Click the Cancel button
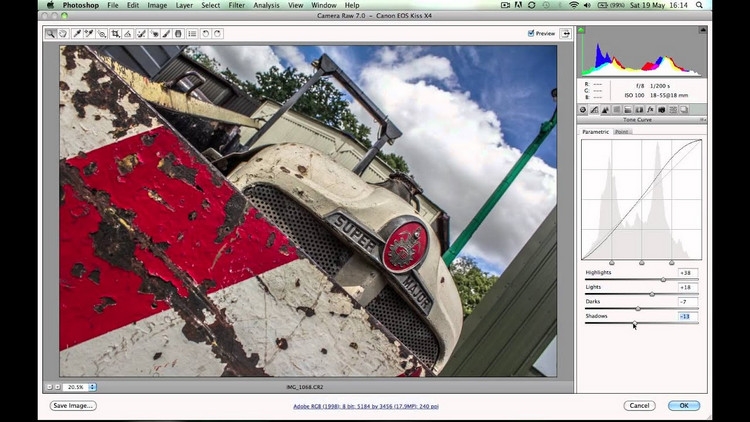Viewport: 750px width, 422px height. (639, 405)
